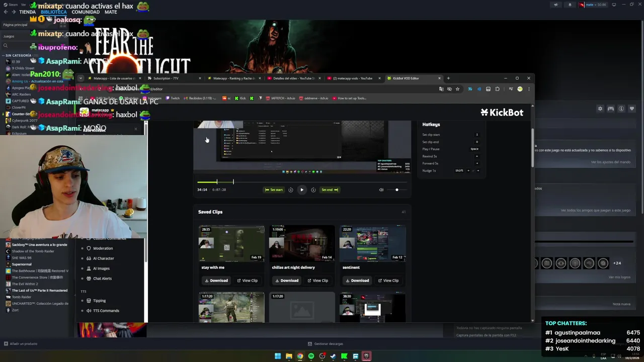Mute the VOD editor volume speaker icon
This screenshot has height=362, width=644.
click(x=381, y=190)
